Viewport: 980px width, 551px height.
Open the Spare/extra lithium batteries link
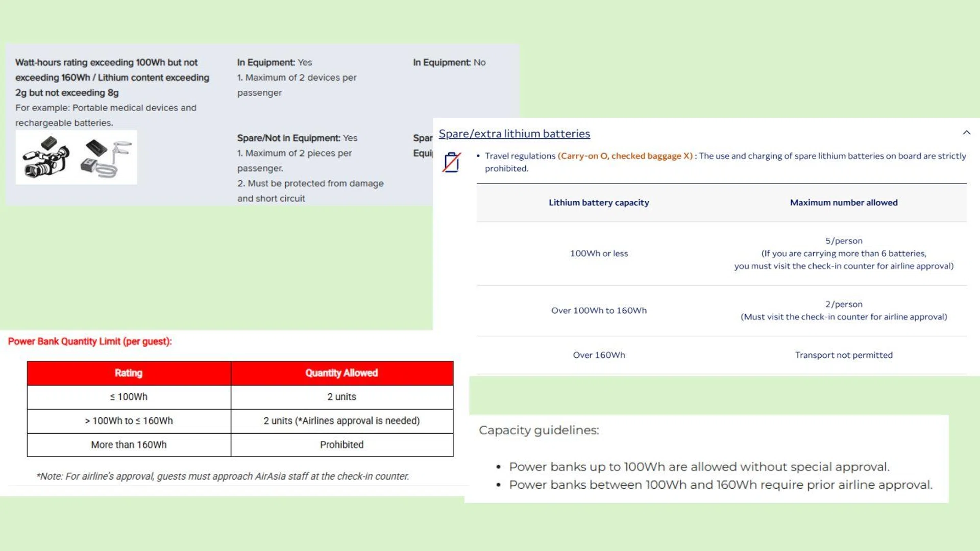coord(514,134)
